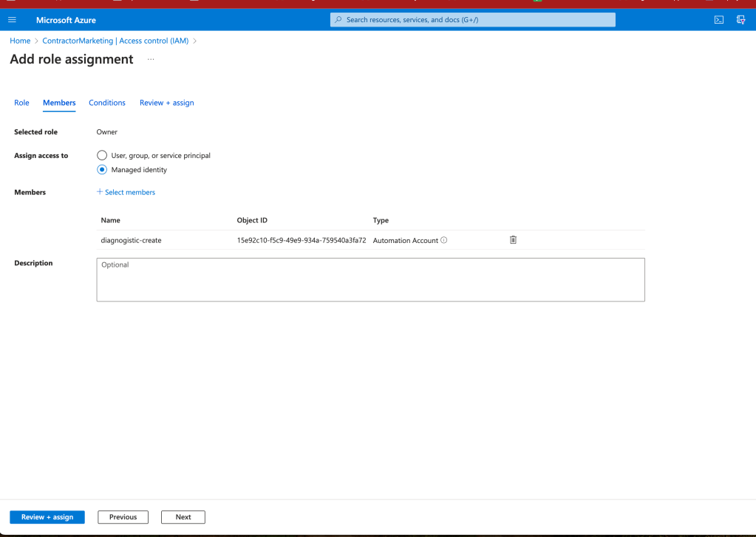Image resolution: width=756 pixels, height=537 pixels.
Task: Click the Assign access to label
Action: 41,155
